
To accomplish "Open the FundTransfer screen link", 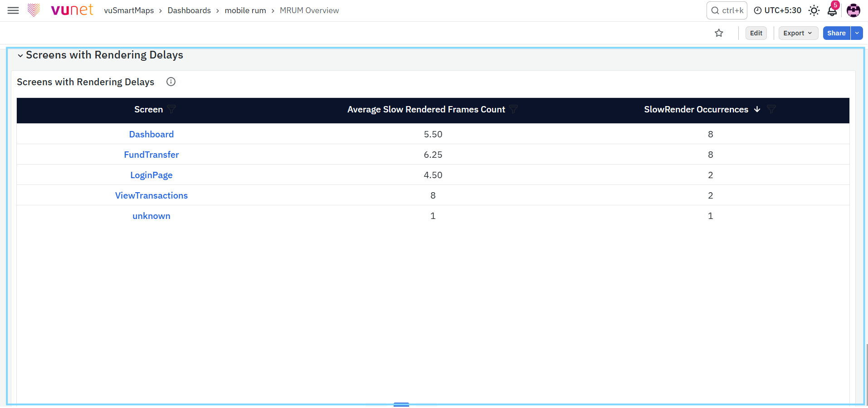I will (x=151, y=155).
